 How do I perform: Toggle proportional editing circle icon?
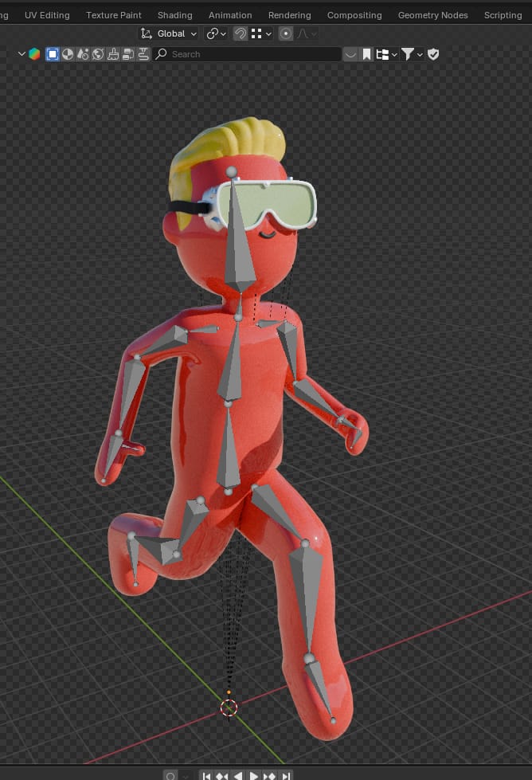coord(286,33)
